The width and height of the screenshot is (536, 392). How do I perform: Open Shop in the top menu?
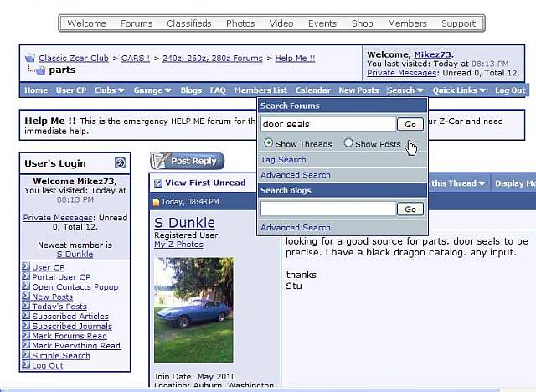[x=362, y=23]
